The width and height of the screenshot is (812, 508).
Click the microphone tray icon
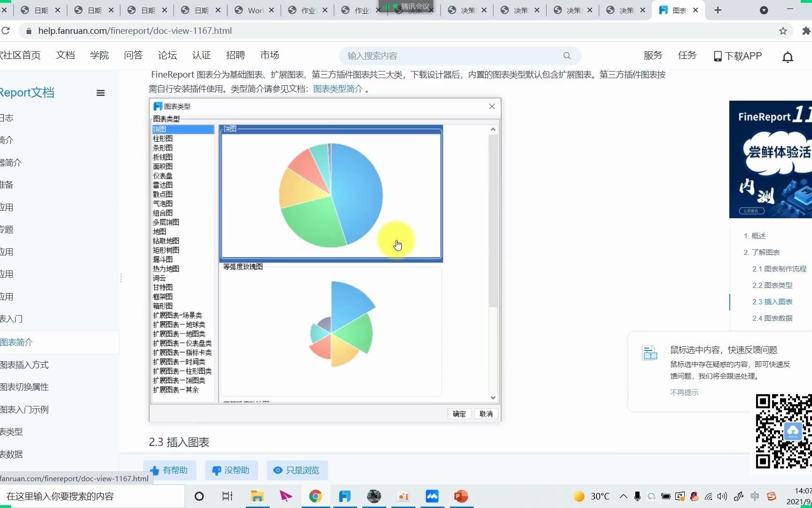[x=637, y=496]
